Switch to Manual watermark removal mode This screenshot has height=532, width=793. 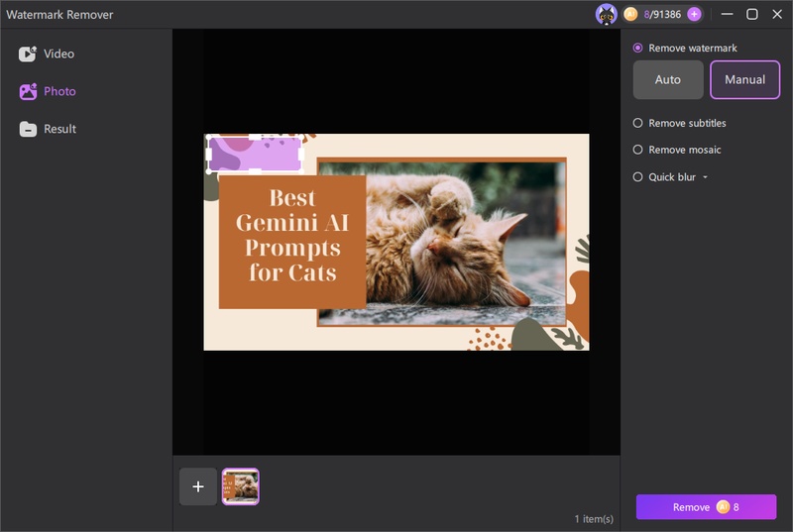click(745, 80)
